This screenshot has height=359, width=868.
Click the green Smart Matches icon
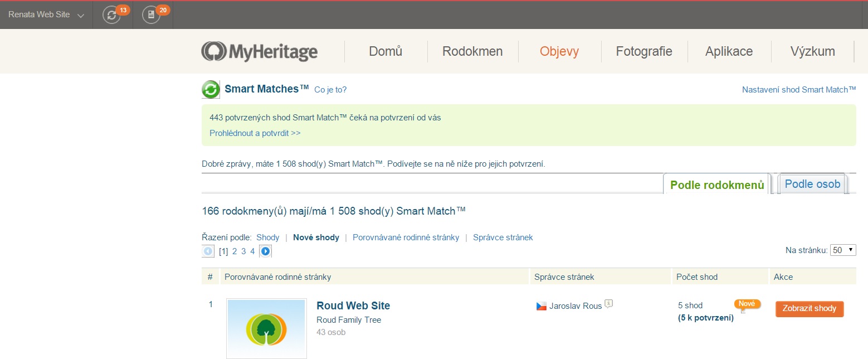coord(211,90)
